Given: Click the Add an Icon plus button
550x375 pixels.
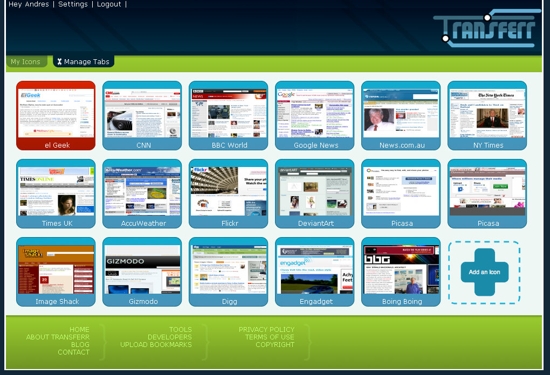Looking at the screenshot, I should pos(484,272).
